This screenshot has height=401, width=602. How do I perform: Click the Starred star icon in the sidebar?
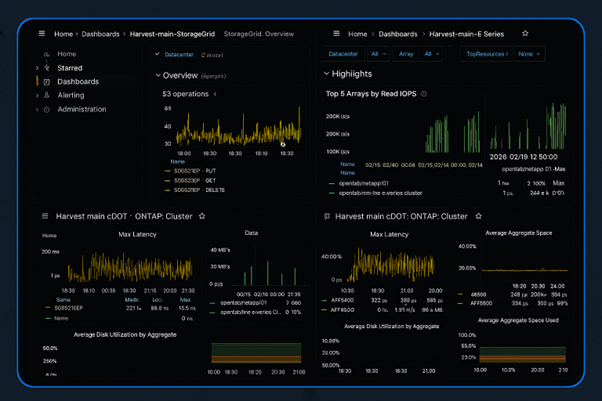coord(47,68)
